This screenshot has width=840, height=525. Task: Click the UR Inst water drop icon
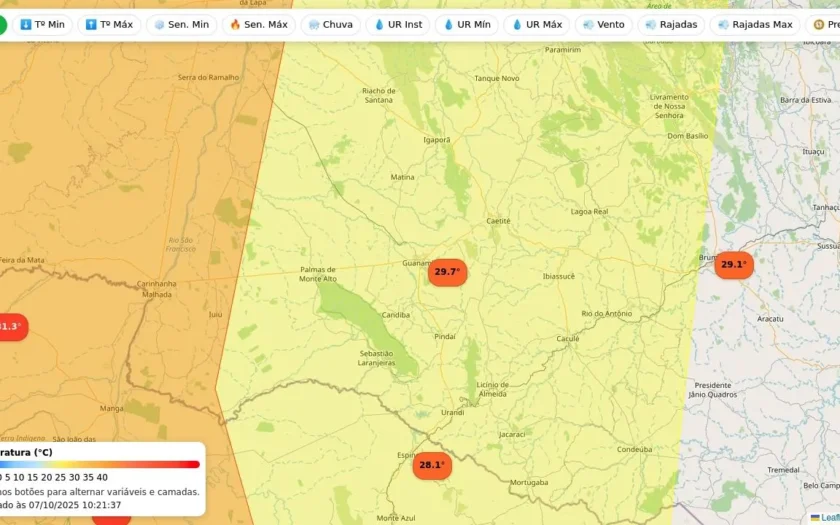[x=379, y=25]
